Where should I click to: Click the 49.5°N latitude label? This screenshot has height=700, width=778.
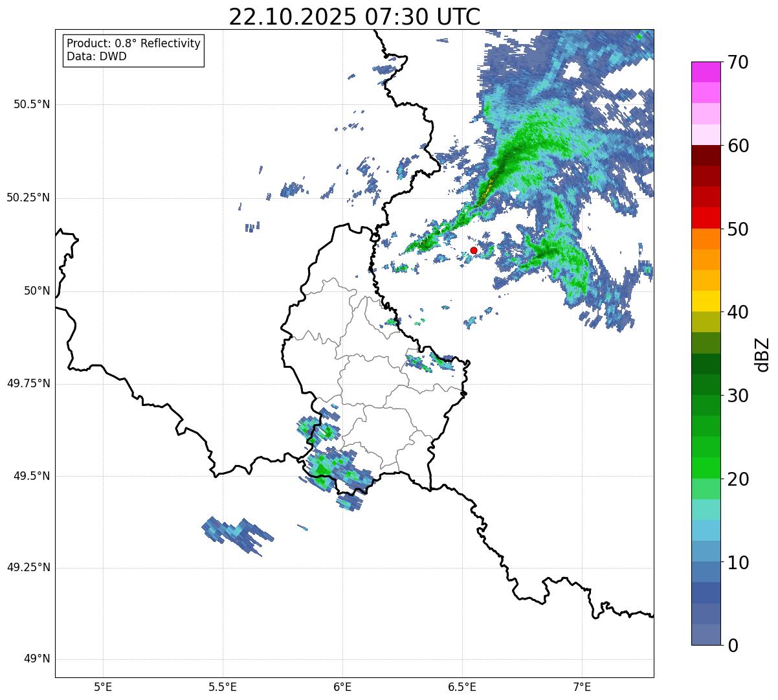click(x=32, y=476)
